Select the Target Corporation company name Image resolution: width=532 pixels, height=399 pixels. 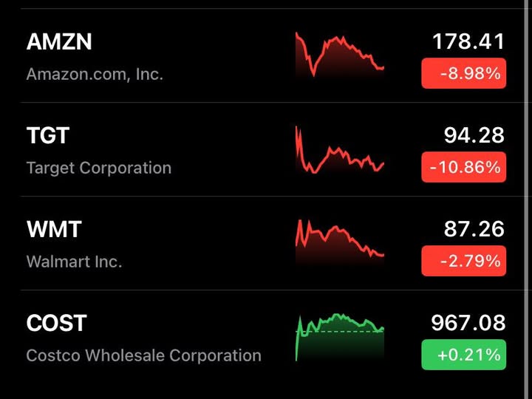pos(99,168)
